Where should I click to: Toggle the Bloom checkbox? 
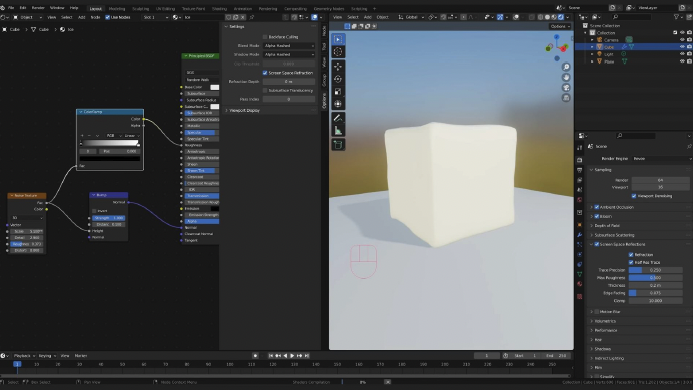point(597,216)
